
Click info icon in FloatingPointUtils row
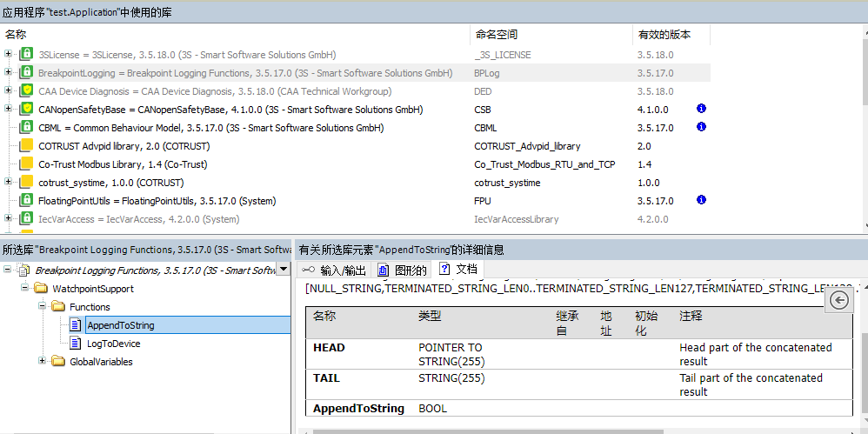tap(701, 200)
